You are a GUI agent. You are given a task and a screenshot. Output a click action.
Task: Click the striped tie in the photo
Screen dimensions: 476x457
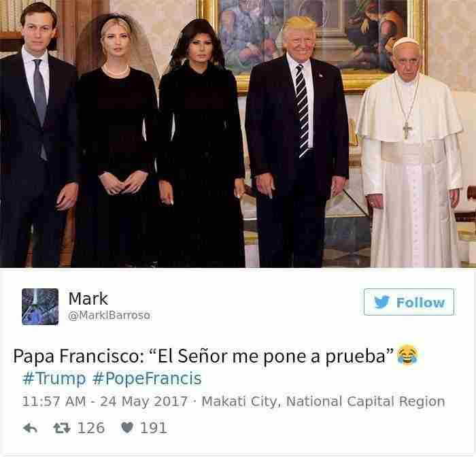pyautogui.click(x=302, y=111)
